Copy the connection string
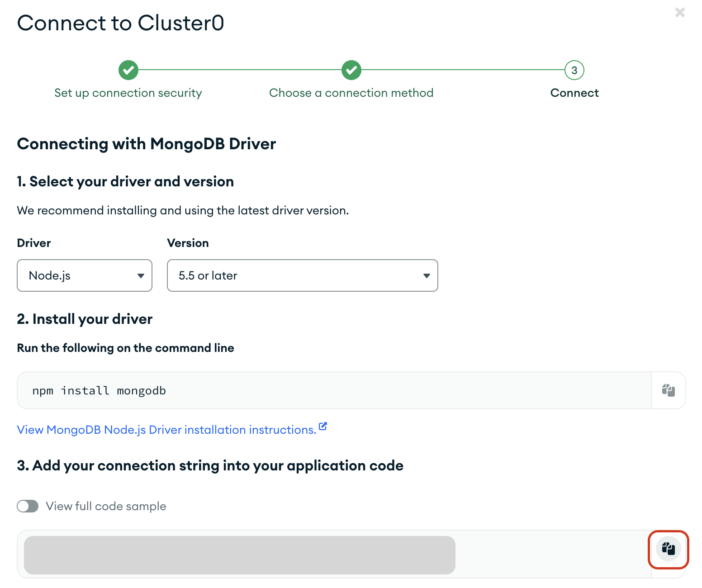 coord(669,549)
